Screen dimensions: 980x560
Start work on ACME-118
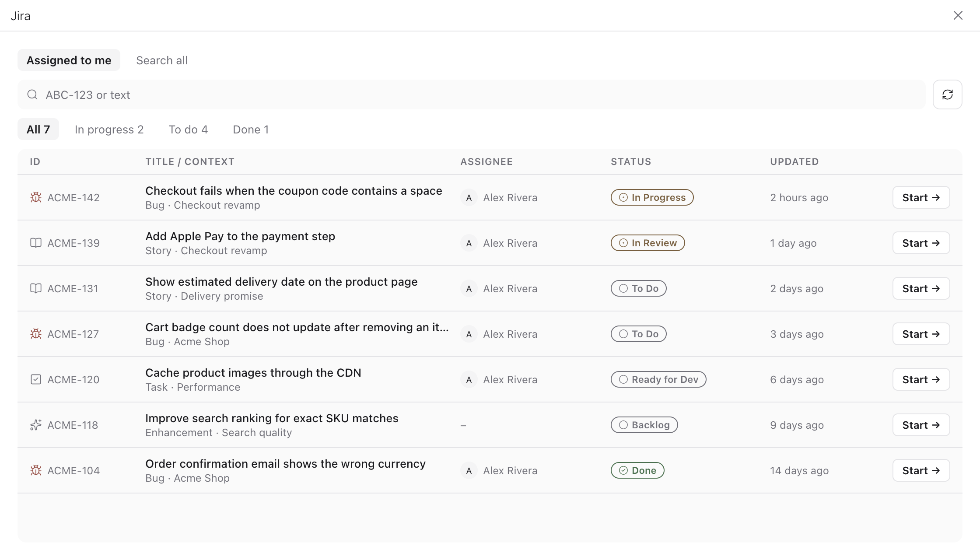click(x=921, y=425)
